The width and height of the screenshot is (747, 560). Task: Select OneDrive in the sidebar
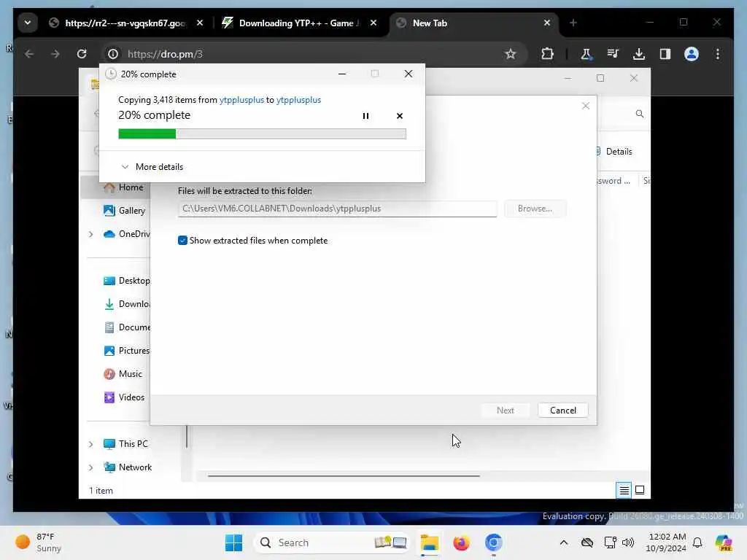tap(126, 234)
